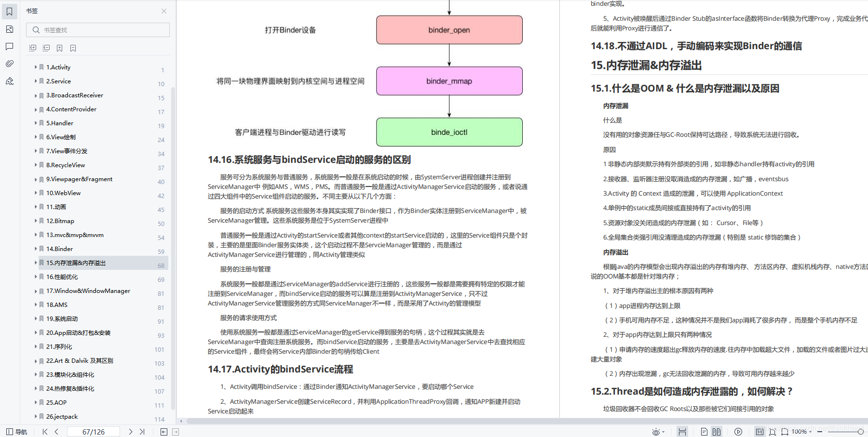Toggle continuous scrolling mode
The image size is (868, 437).
(x=682, y=432)
